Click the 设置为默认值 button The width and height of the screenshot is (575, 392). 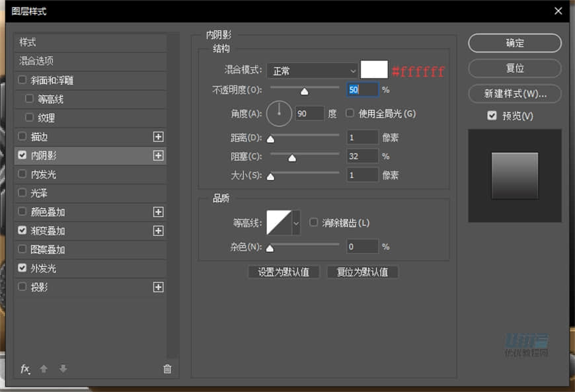click(284, 272)
